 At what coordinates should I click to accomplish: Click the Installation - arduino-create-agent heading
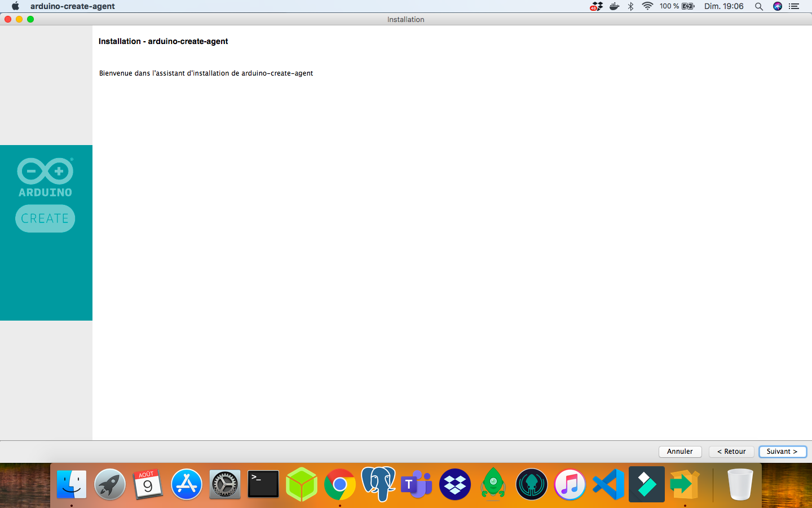point(164,41)
